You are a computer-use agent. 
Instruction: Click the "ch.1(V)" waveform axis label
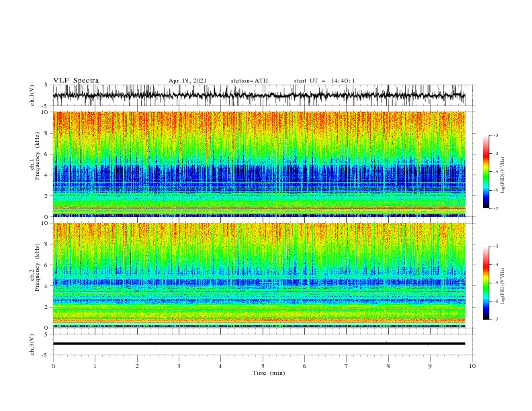point(32,95)
